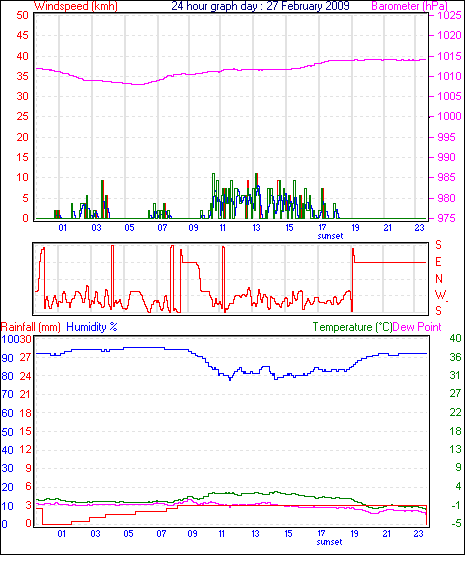Image resolution: width=466 pixels, height=566 pixels.
Task: Click hour 11 on windspeed graph axis
Action: [x=223, y=228]
